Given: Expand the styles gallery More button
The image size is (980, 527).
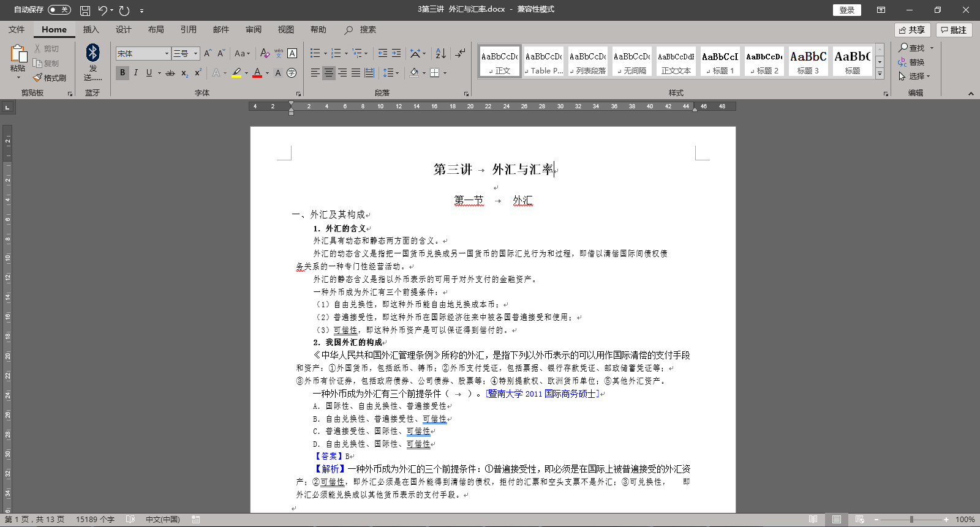Looking at the screenshot, I should click(880, 73).
